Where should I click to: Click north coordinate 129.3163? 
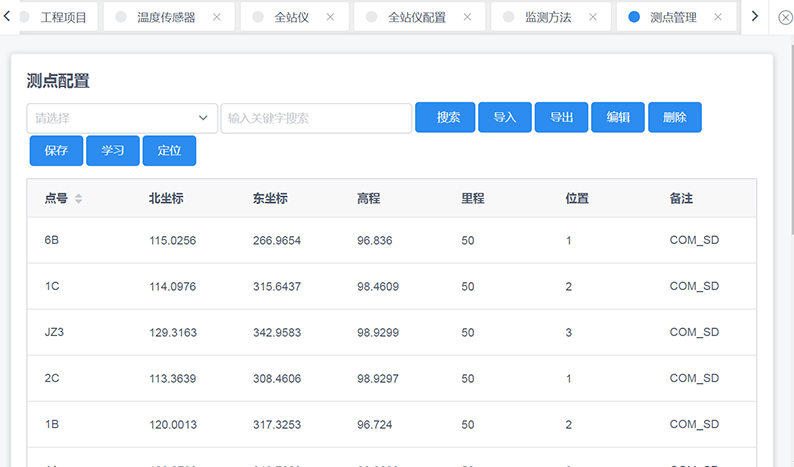click(173, 333)
